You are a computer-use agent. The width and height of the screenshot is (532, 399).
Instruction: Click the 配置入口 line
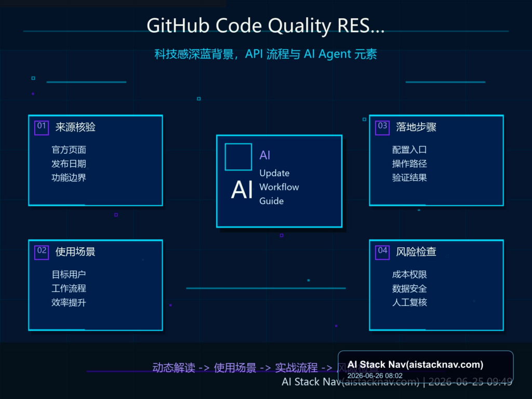tap(409, 150)
